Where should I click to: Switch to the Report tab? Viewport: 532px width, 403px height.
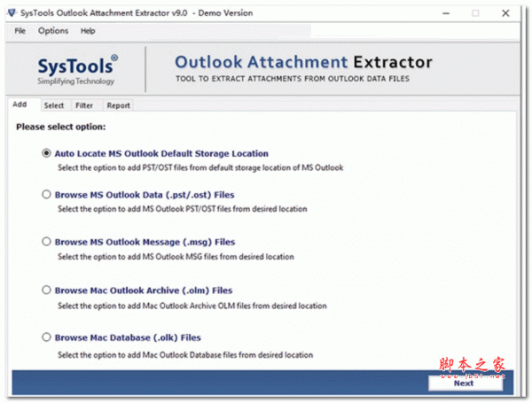tap(119, 105)
